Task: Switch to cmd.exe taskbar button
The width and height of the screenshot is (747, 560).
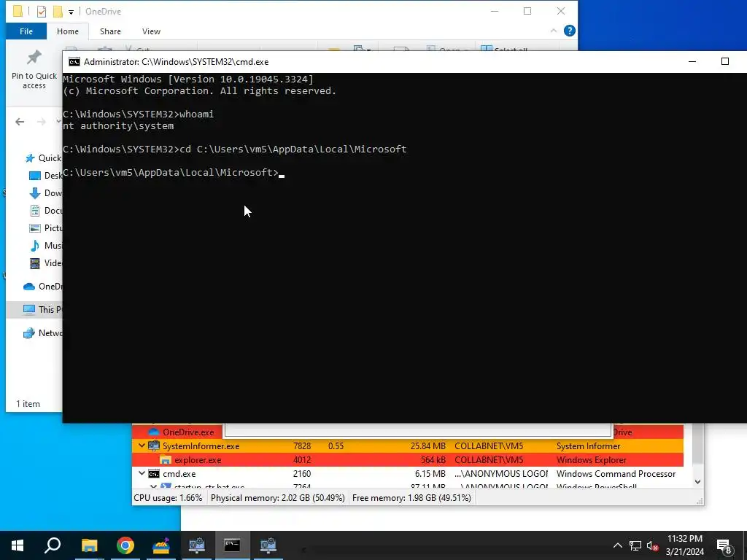Action: 233,545
